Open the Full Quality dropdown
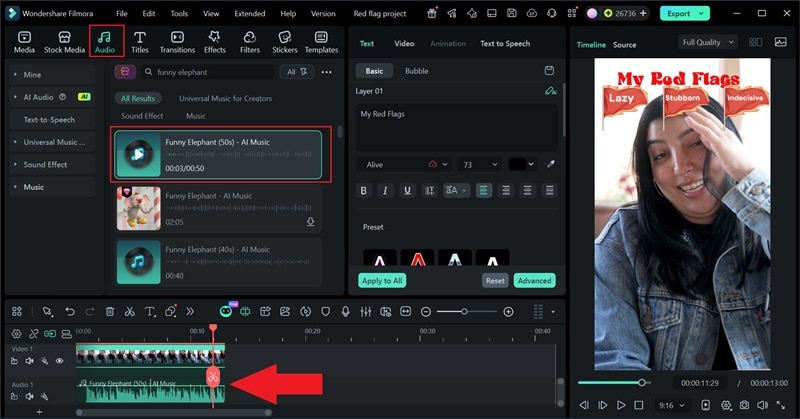This screenshot has height=419, width=800. (x=708, y=42)
